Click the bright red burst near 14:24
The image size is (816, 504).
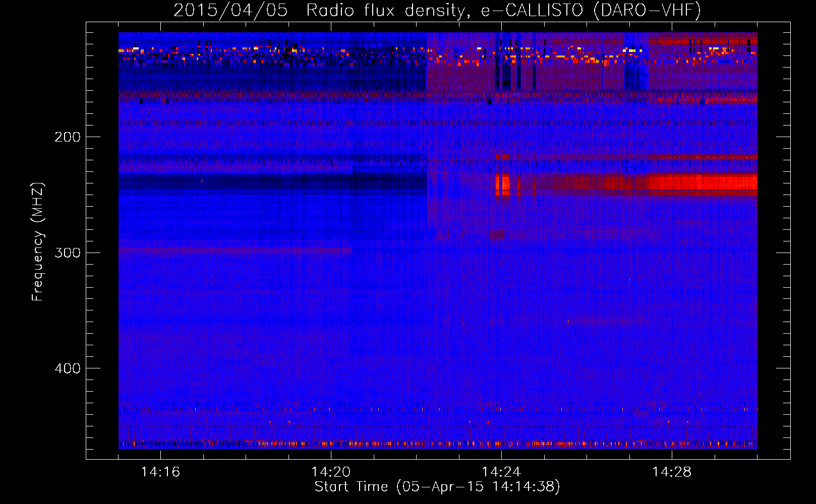pos(503,184)
